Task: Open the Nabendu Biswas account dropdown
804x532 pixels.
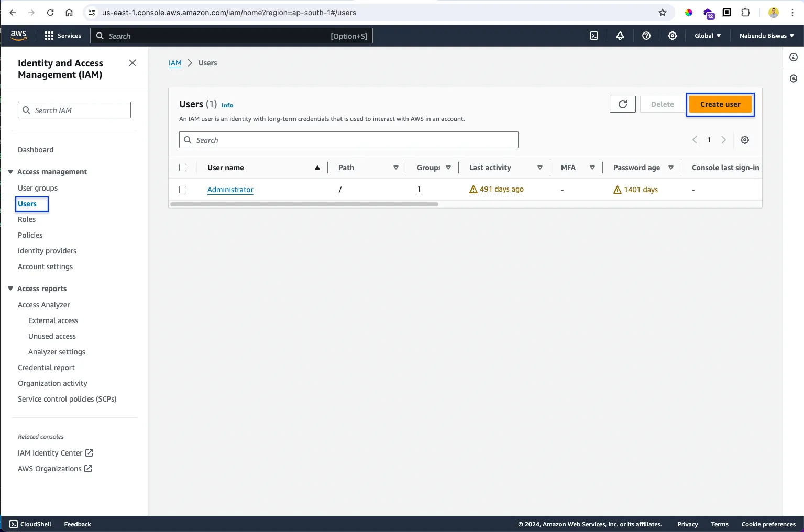Action: (767, 36)
